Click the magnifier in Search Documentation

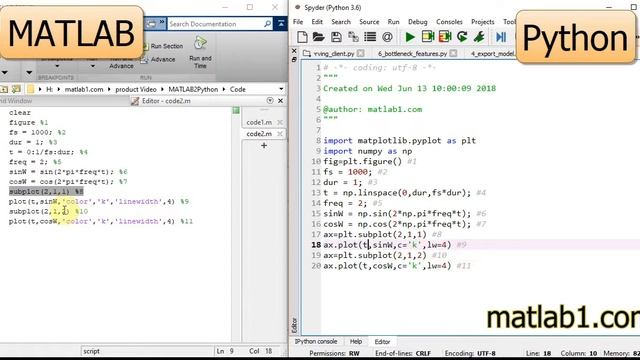[x=267, y=24]
